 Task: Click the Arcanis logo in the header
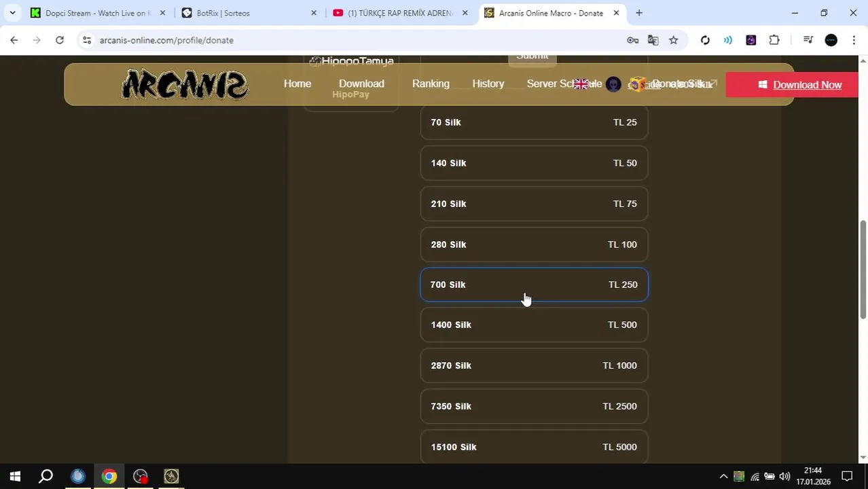(185, 85)
